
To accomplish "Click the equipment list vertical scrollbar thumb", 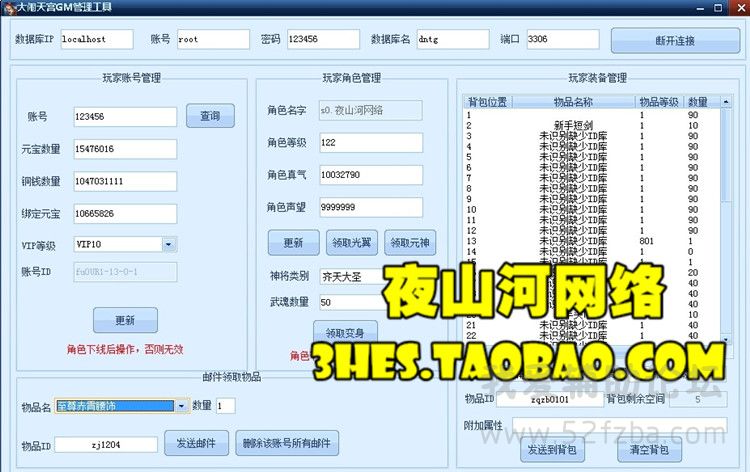I will [x=726, y=154].
